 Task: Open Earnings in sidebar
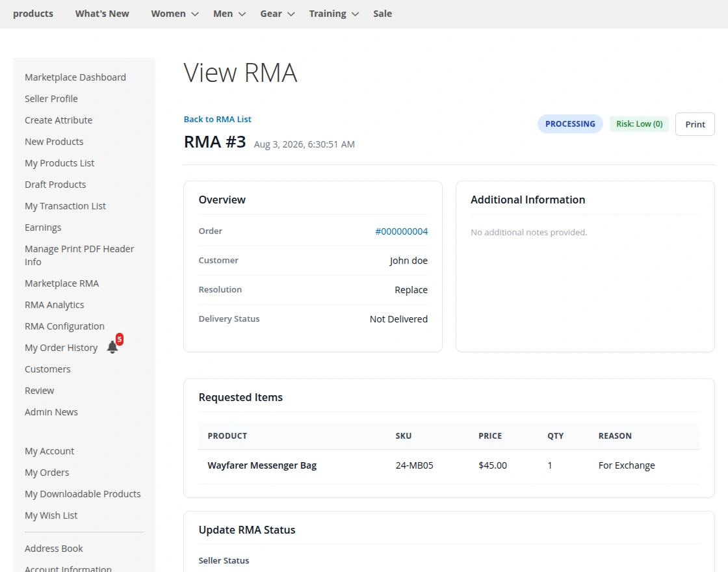click(43, 227)
